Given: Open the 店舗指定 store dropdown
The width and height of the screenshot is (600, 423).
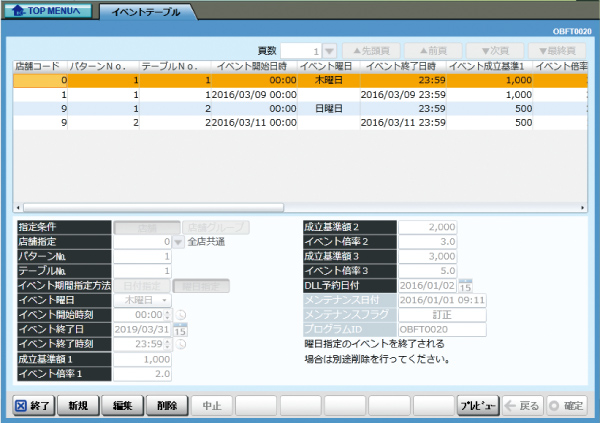Looking at the screenshot, I should [x=178, y=241].
